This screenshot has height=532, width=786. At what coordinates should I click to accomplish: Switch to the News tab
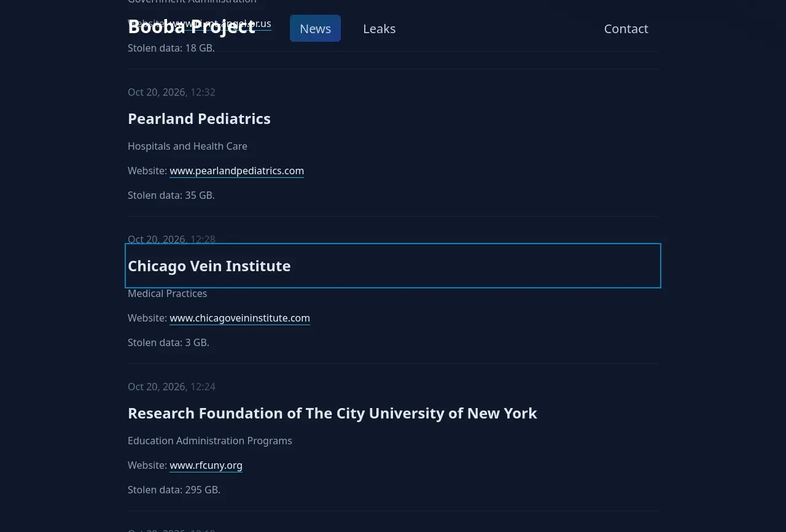pyautogui.click(x=315, y=28)
